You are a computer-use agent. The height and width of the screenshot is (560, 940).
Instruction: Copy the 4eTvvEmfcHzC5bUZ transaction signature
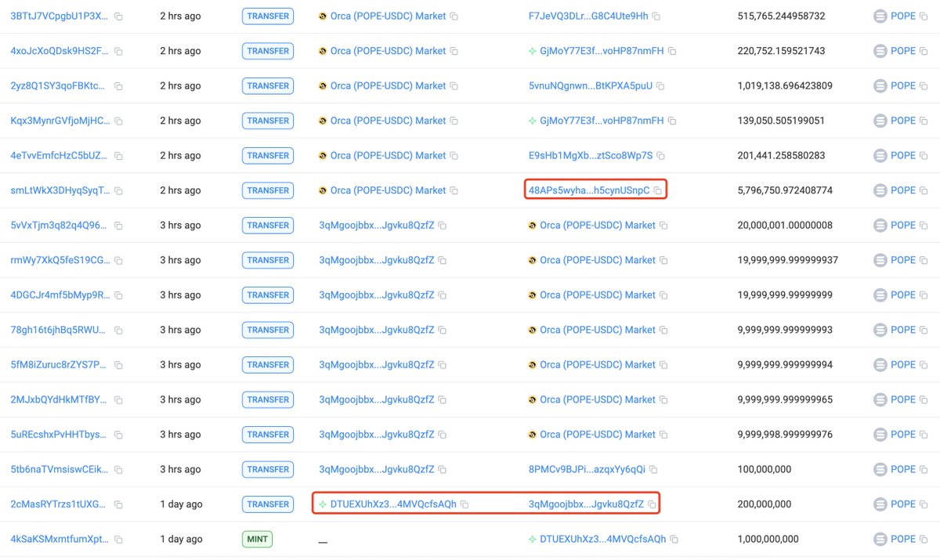click(x=118, y=156)
